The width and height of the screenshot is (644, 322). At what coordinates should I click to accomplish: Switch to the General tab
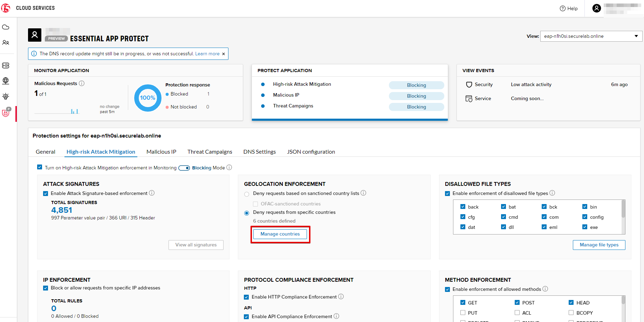[x=46, y=152]
